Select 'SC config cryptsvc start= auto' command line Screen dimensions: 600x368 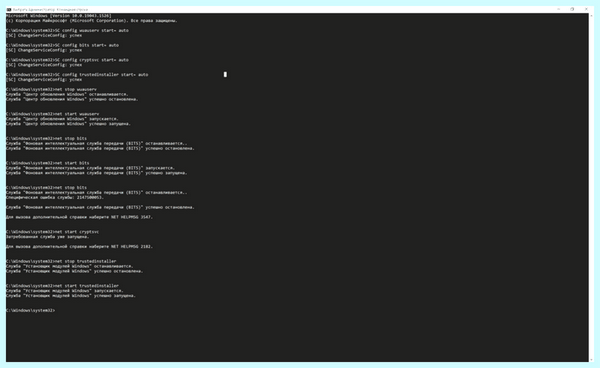coord(67,60)
